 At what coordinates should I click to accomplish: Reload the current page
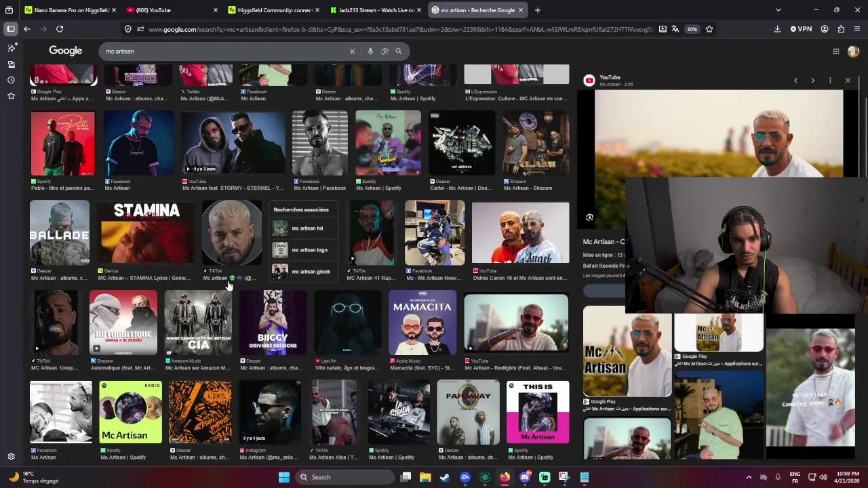point(60,29)
